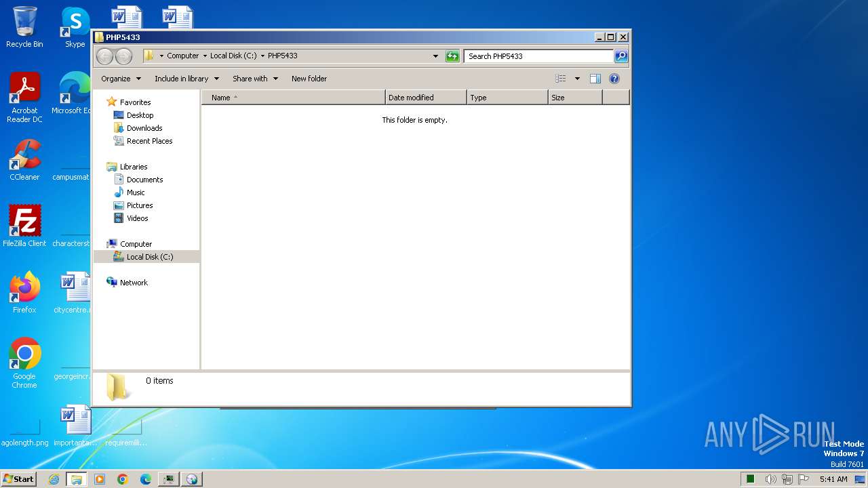Open the Skype desktop shortcut
Viewport: 868px width, 488px height.
[x=75, y=27]
